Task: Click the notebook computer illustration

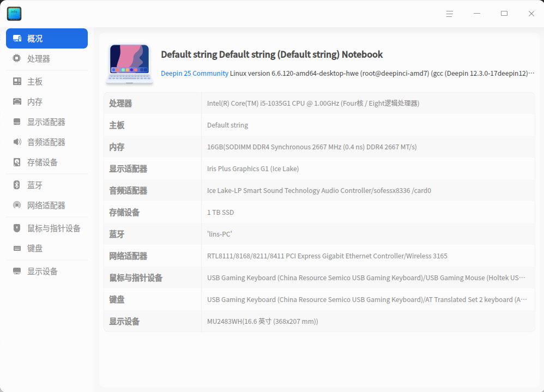Action: pyautogui.click(x=129, y=64)
